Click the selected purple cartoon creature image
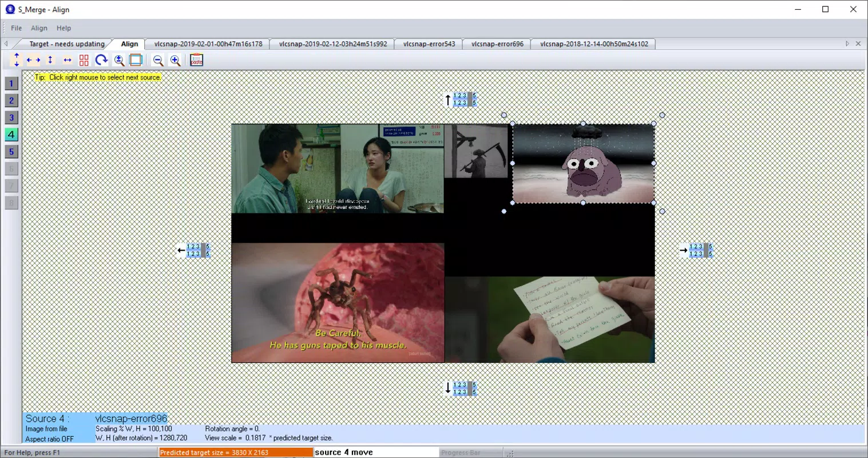 583,163
